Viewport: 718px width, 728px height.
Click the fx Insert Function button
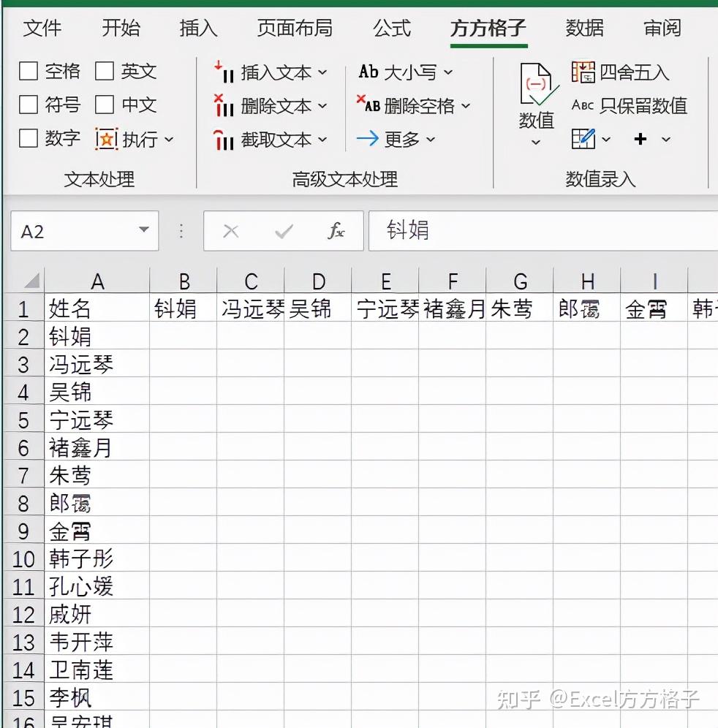click(336, 230)
